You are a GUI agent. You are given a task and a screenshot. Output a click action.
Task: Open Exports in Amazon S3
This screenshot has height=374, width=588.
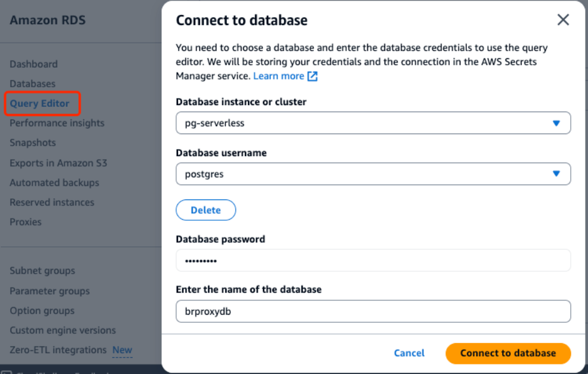click(58, 163)
